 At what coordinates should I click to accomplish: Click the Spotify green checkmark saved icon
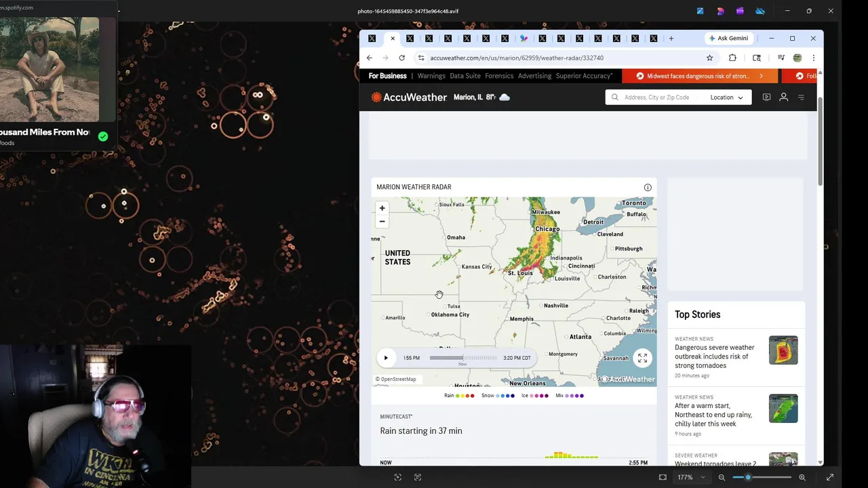(x=102, y=136)
